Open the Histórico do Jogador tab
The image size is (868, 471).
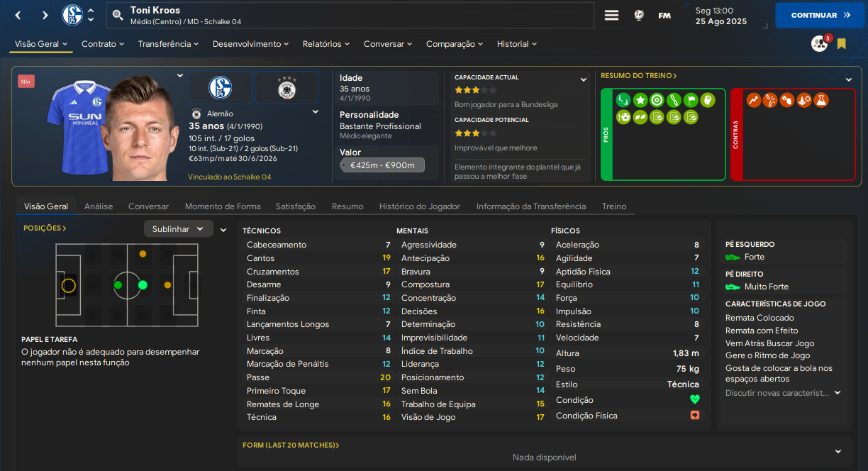[x=419, y=206]
